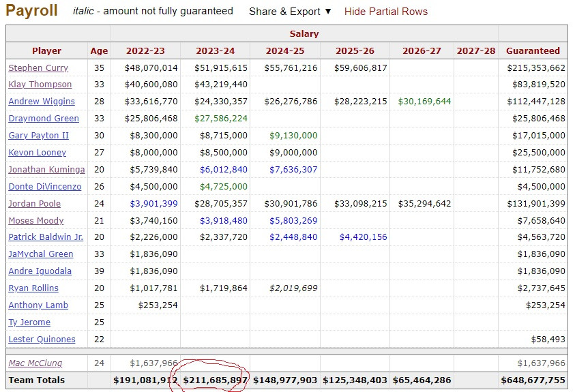This screenshot has width=575, height=392.
Task: Open Patrick Baldwin Jr. link
Action: pos(46,237)
